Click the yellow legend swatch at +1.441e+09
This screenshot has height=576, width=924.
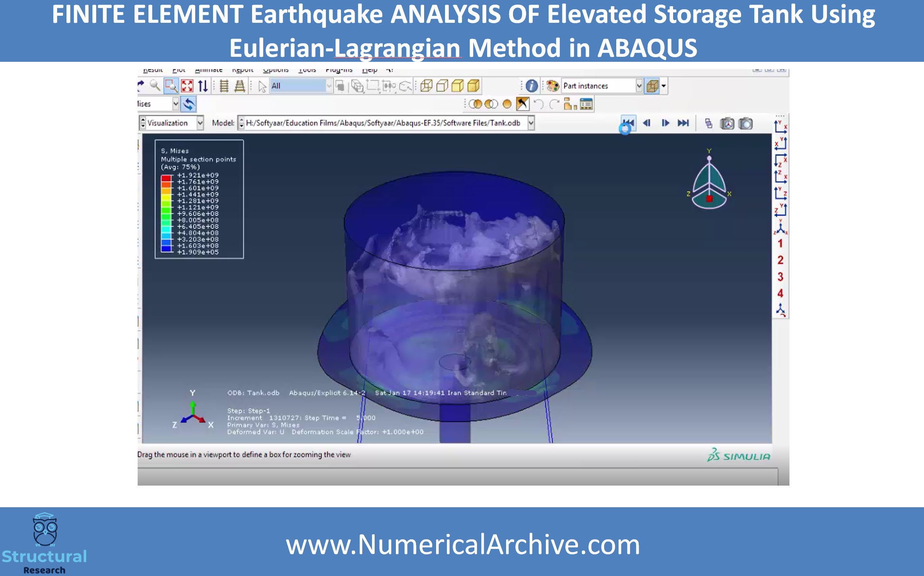[x=167, y=197]
